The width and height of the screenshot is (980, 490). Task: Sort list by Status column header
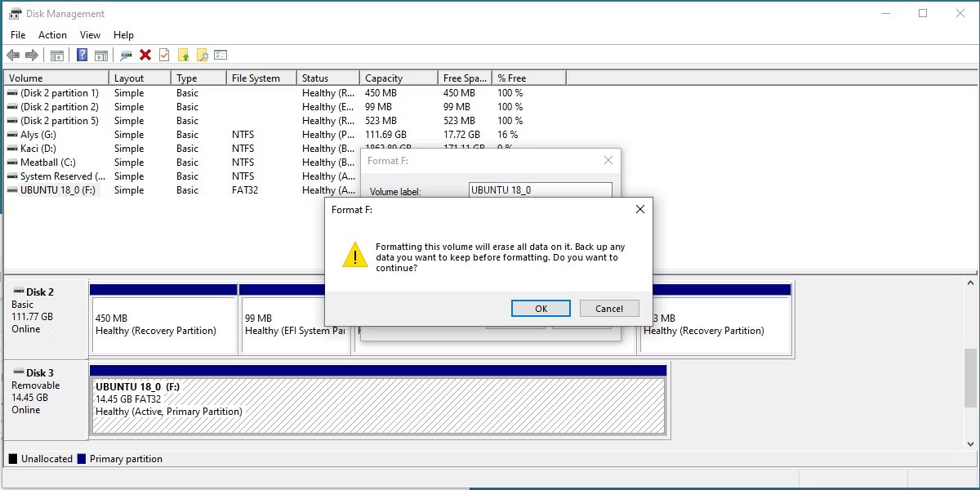click(x=327, y=78)
